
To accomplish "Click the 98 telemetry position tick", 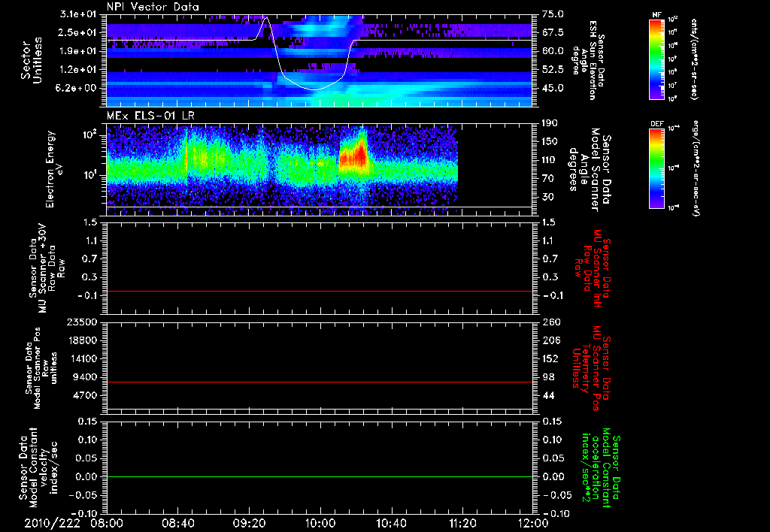I will 550,377.
